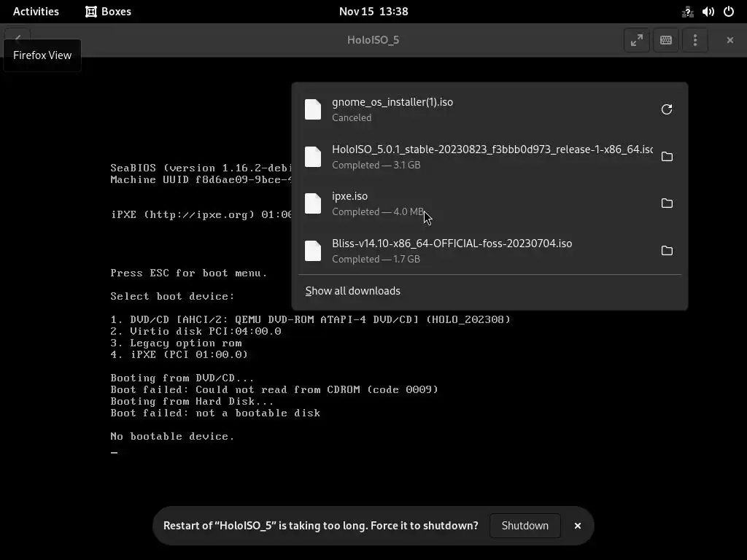Open the Boxes app menu

click(108, 12)
